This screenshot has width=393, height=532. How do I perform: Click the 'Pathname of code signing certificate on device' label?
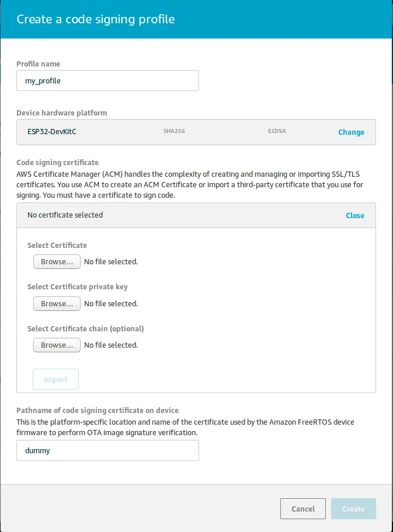[x=97, y=411]
